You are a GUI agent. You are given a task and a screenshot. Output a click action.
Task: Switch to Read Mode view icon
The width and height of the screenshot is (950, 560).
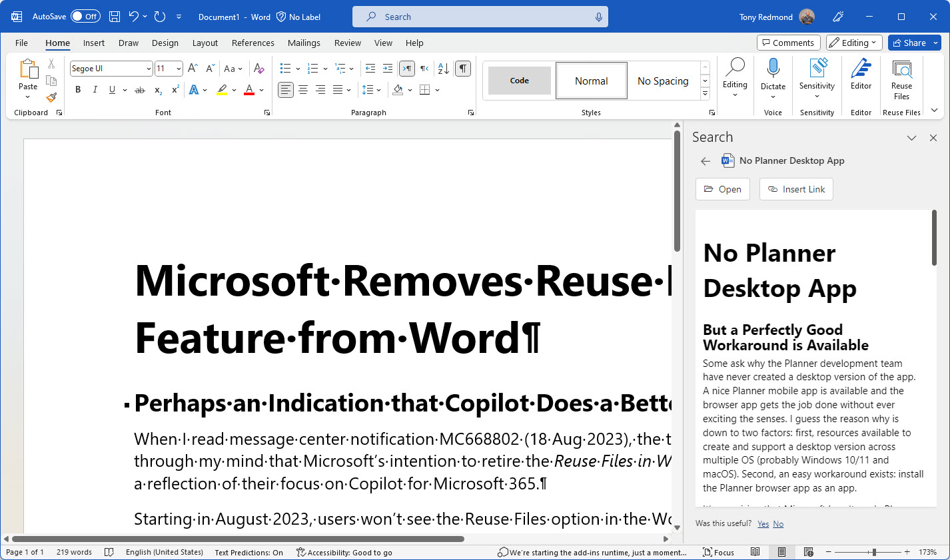(755, 552)
